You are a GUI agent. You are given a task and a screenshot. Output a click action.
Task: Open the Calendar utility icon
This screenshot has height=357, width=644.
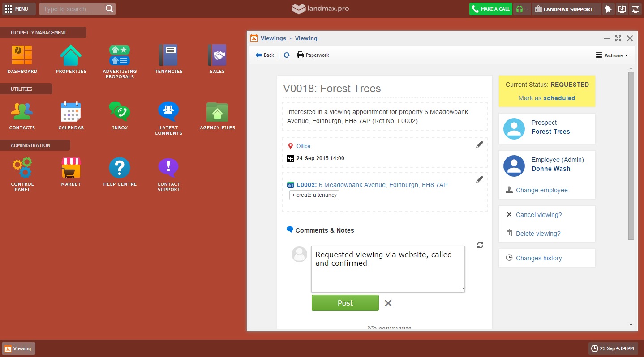pyautogui.click(x=71, y=112)
